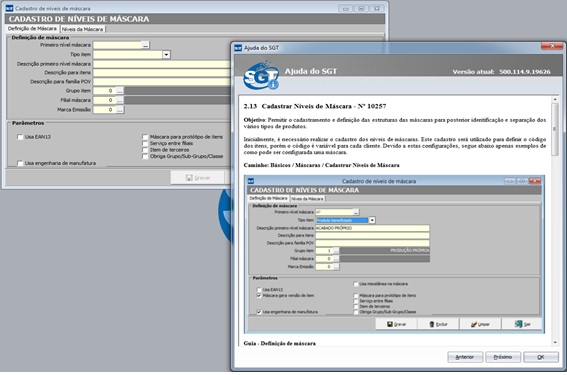Check Serviço entre filiais in Cadastro window
Viewport: 567px width, 375px height.
pos(145,143)
